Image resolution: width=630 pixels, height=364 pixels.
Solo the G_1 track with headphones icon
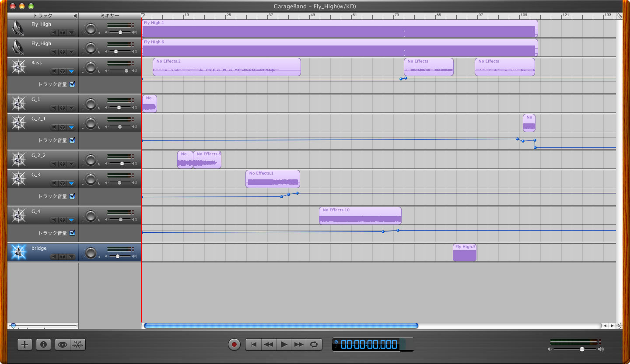coord(63,108)
